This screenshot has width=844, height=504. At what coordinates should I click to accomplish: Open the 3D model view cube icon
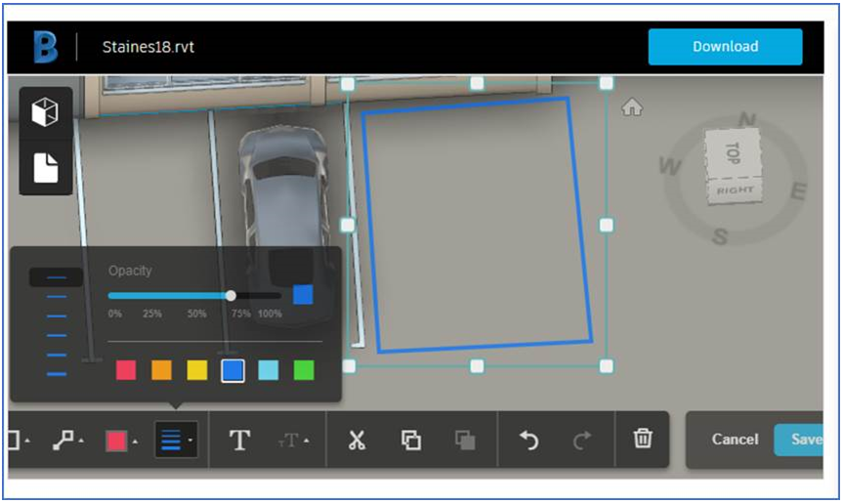[x=45, y=112]
